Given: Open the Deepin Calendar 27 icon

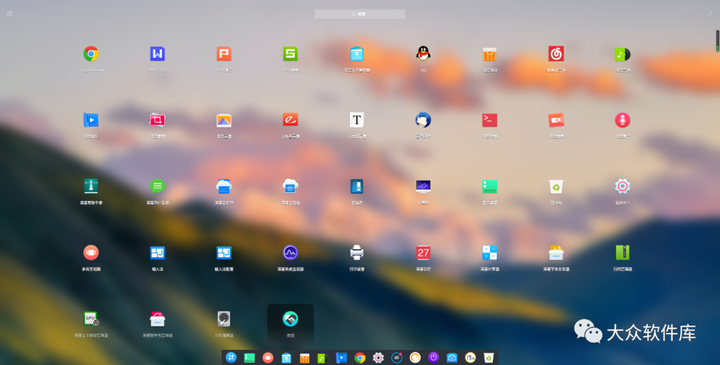Looking at the screenshot, I should pyautogui.click(x=423, y=253).
